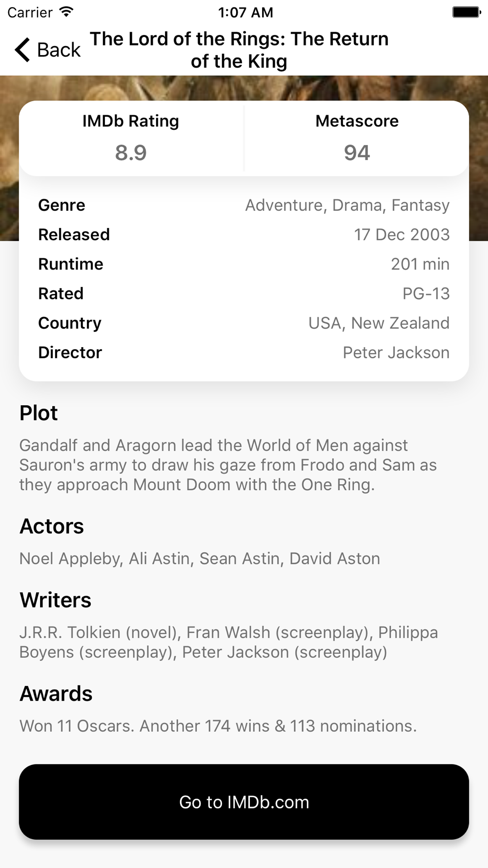
Task: Open the Go to IMDb.com button
Action: tap(244, 802)
